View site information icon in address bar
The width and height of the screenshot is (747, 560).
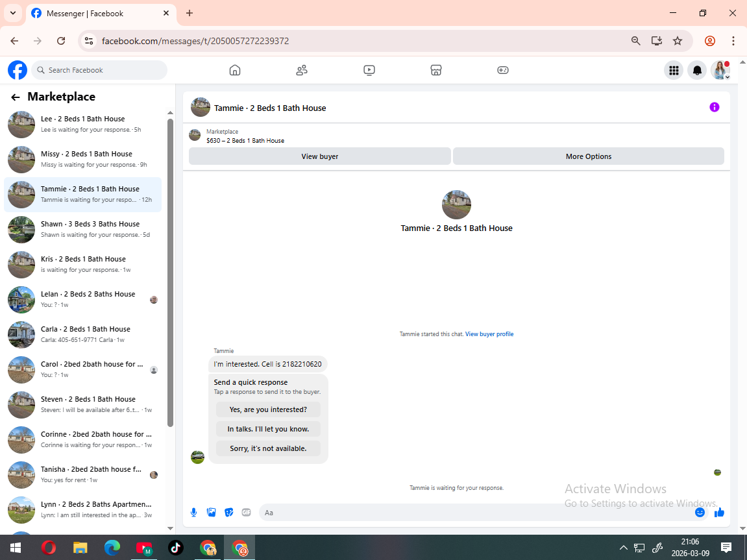point(89,41)
